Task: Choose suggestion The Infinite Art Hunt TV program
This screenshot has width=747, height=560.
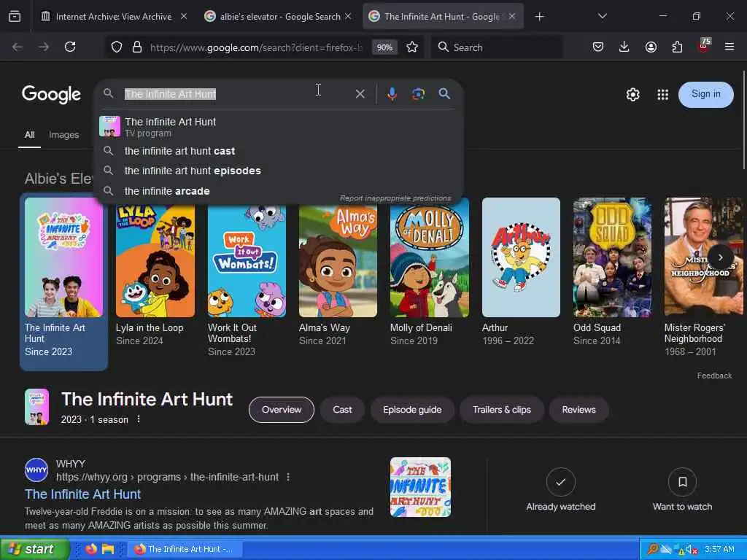Action: point(279,127)
